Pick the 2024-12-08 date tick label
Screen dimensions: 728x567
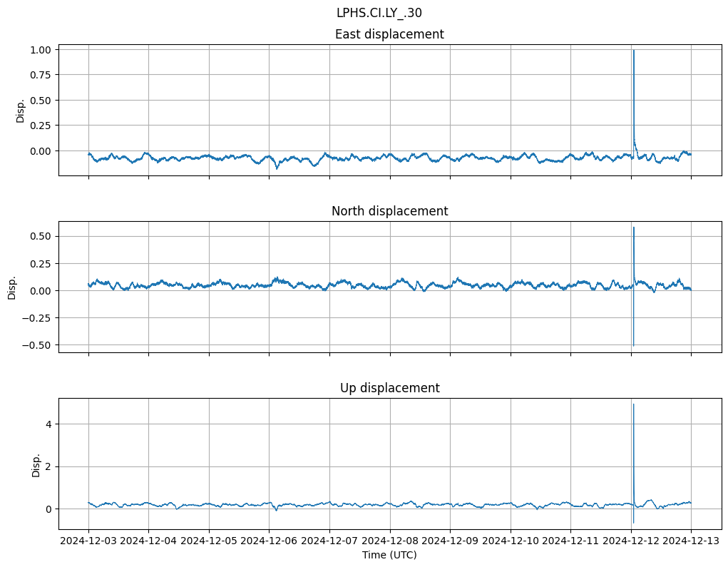click(x=389, y=541)
